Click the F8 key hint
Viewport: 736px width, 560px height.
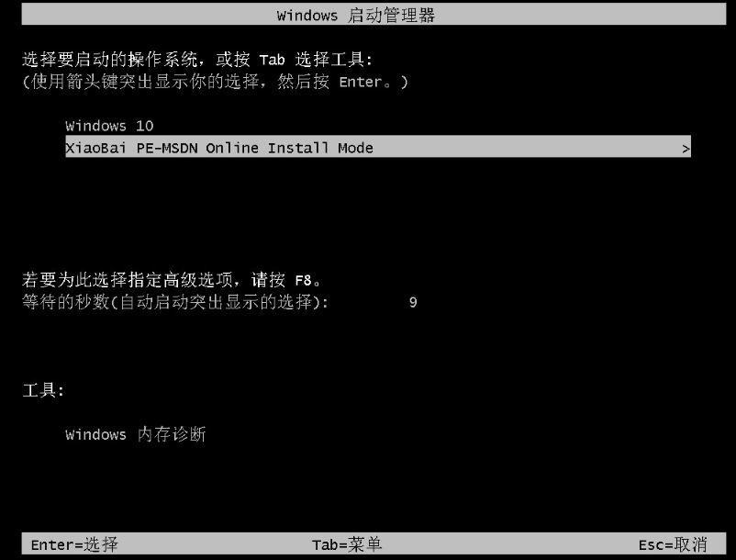tap(303, 281)
